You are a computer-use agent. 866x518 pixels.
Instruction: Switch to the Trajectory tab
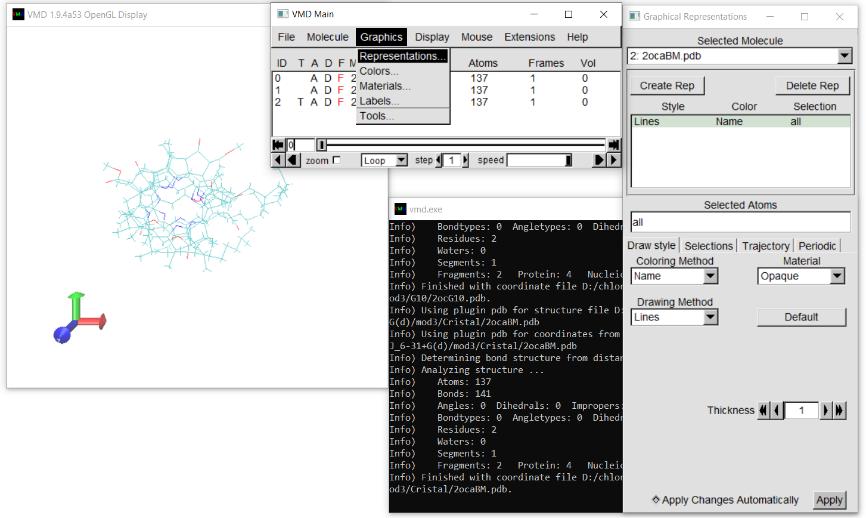click(765, 246)
